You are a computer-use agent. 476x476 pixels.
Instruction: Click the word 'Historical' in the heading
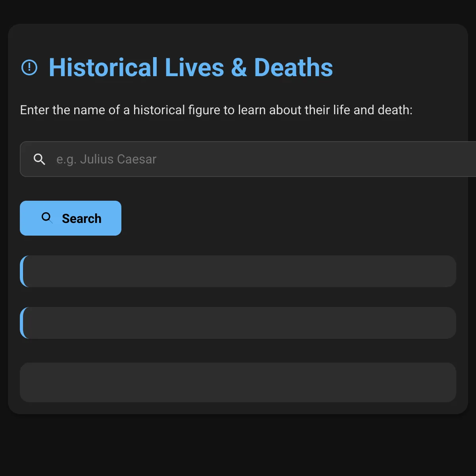click(x=104, y=67)
